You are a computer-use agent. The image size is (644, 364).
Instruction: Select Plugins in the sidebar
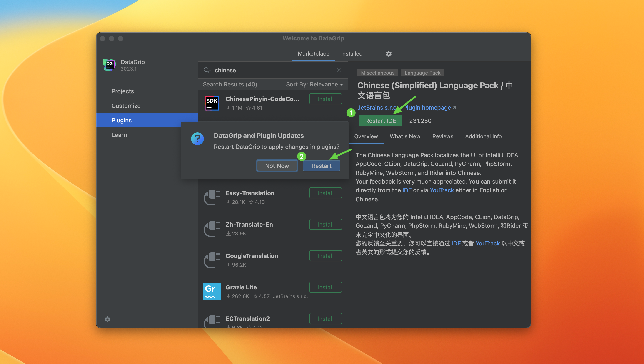point(147,120)
